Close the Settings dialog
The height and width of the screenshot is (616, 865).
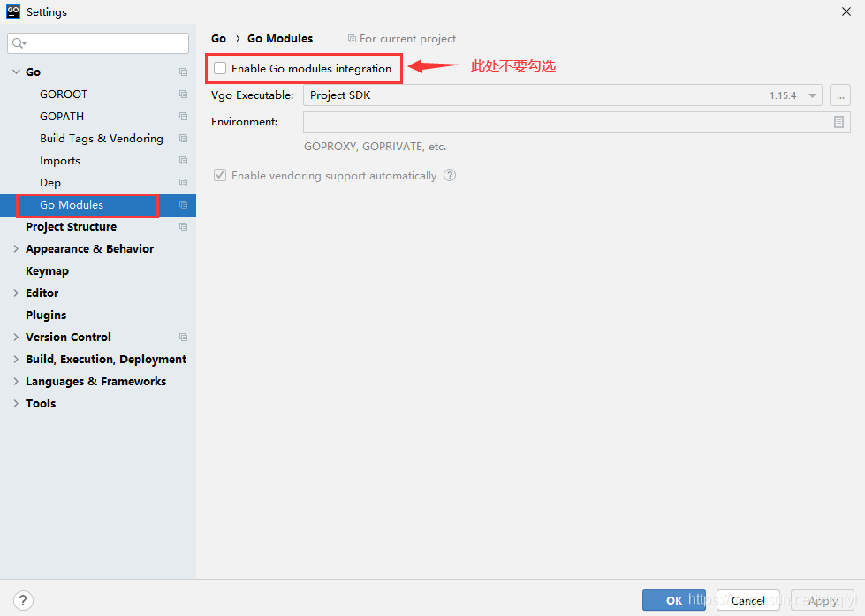(x=846, y=11)
